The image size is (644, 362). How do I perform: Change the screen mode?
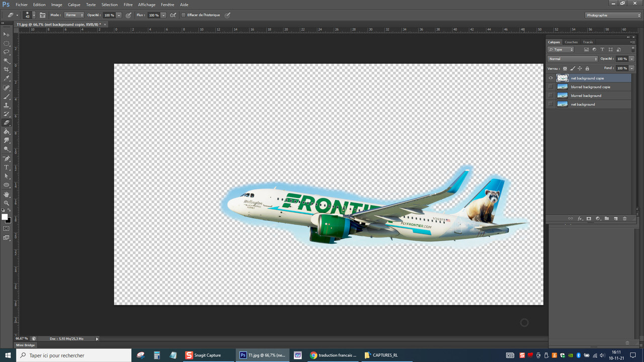tap(7, 238)
